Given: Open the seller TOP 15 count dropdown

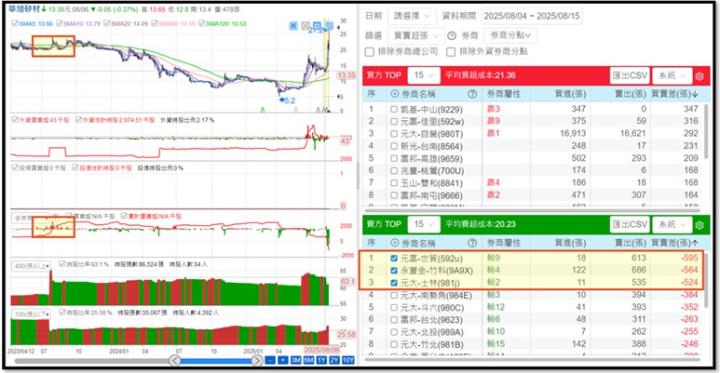Looking at the screenshot, I should [424, 224].
